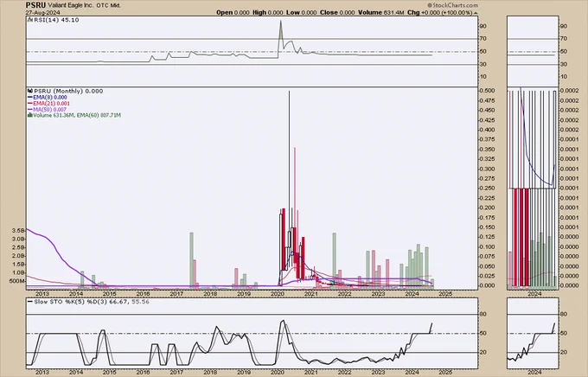Select the EMA(8) 0.000 legend text

coord(50,97)
